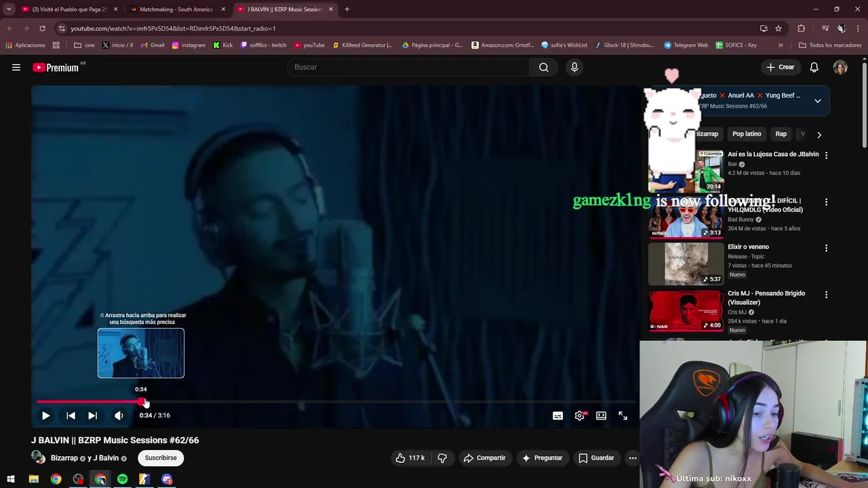Screen dimensions: 868x488
Task: Subscribe with the Suscribirse button
Action: pyautogui.click(x=161, y=458)
